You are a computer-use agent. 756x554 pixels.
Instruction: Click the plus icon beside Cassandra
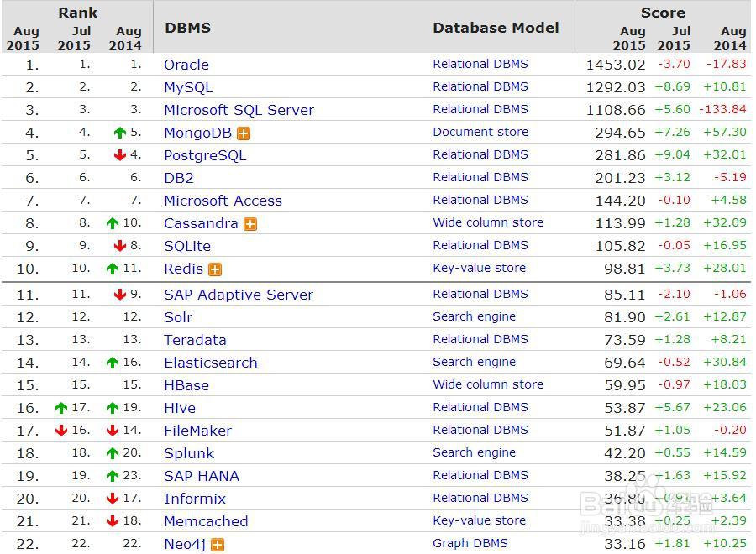pyautogui.click(x=250, y=224)
